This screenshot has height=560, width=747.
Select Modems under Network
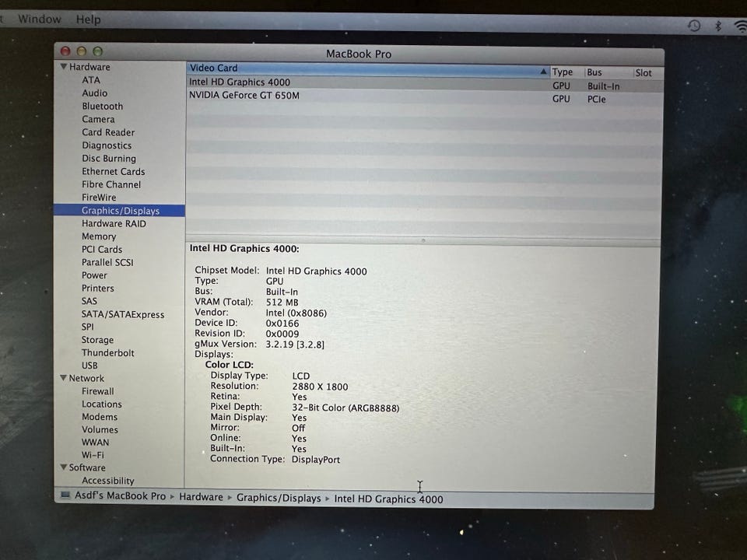100,417
